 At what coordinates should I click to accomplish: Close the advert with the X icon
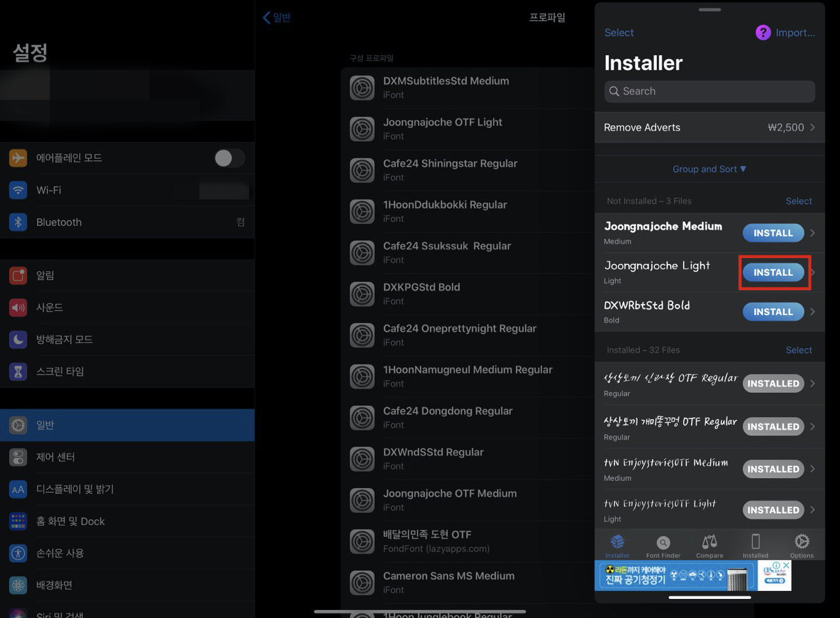(x=786, y=565)
